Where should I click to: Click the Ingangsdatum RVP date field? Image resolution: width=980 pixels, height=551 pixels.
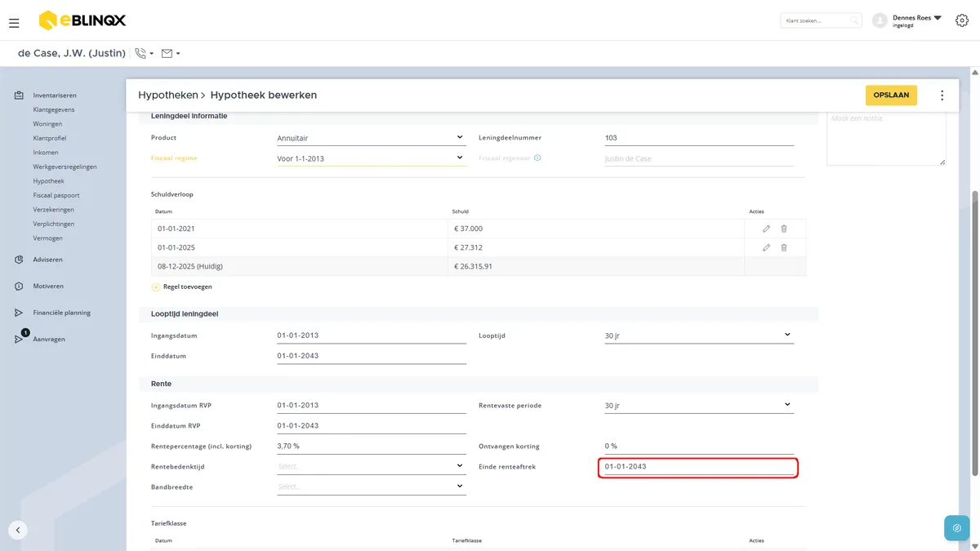[x=372, y=405]
